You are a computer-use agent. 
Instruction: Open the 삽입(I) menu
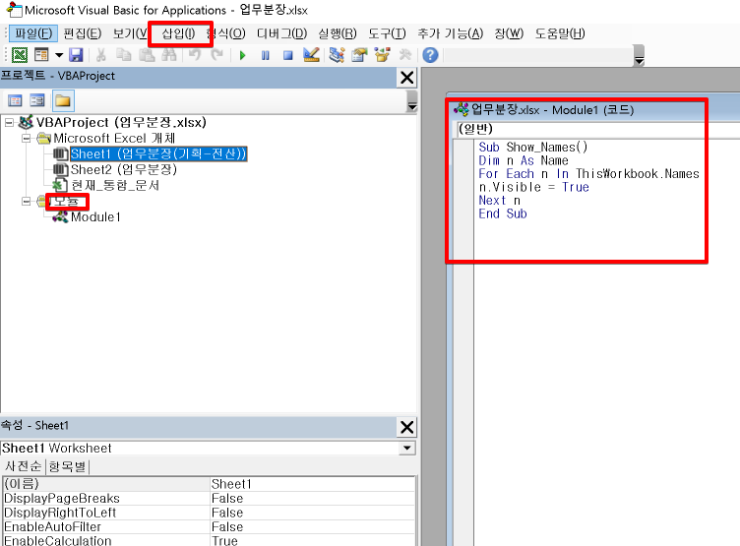tap(178, 34)
